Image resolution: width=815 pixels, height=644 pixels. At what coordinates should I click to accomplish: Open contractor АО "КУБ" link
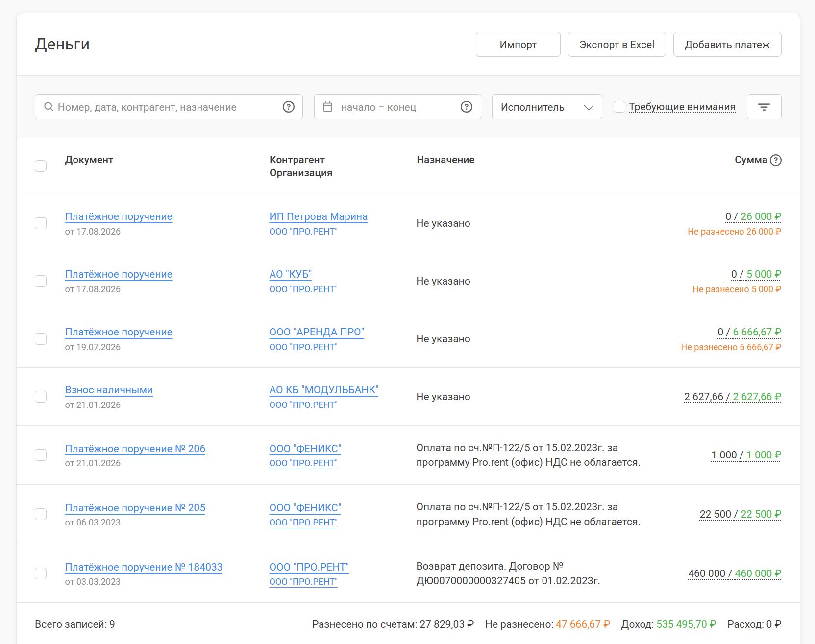click(x=291, y=274)
